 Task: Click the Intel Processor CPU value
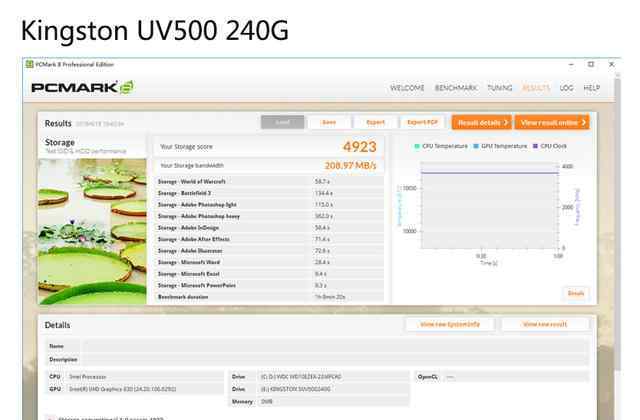[x=144, y=377]
